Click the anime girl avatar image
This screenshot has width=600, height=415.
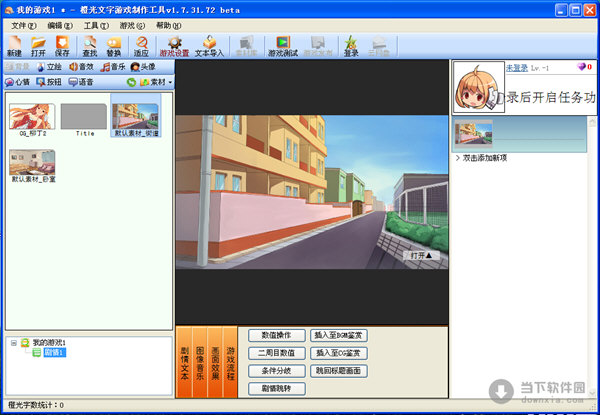pyautogui.click(x=479, y=87)
